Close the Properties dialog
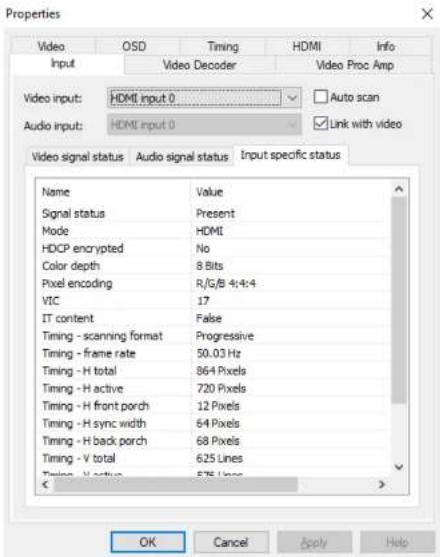The height and width of the screenshot is (557, 440). click(427, 14)
